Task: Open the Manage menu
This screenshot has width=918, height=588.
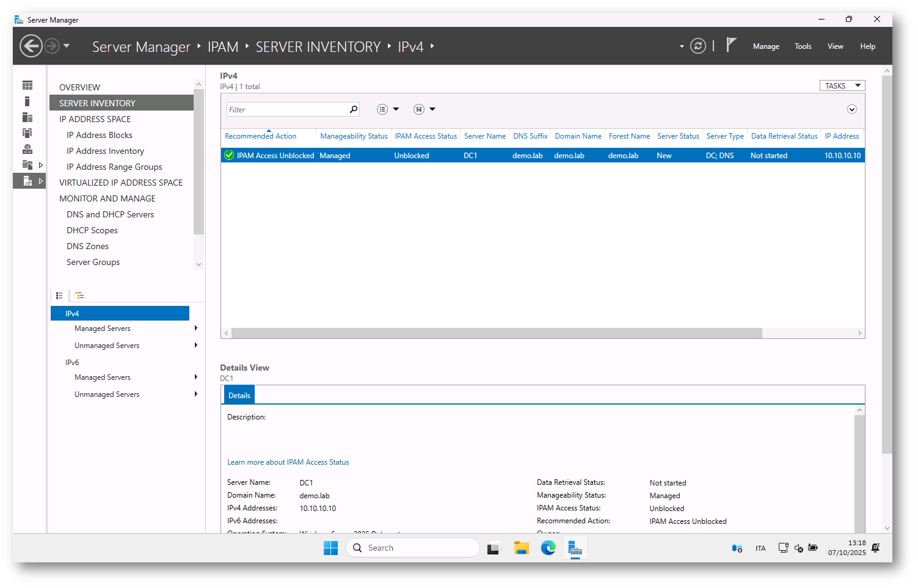Action: tap(765, 46)
